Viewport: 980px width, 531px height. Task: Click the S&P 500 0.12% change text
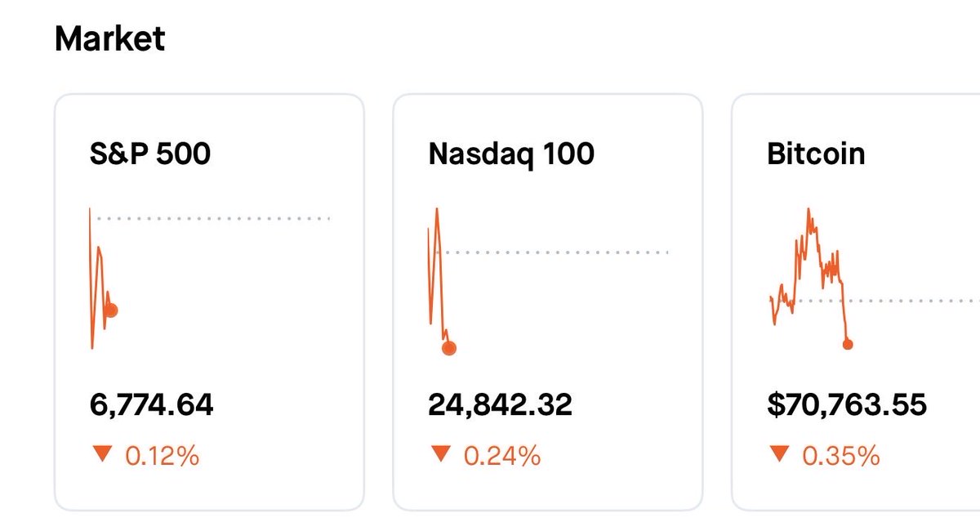pyautogui.click(x=162, y=455)
